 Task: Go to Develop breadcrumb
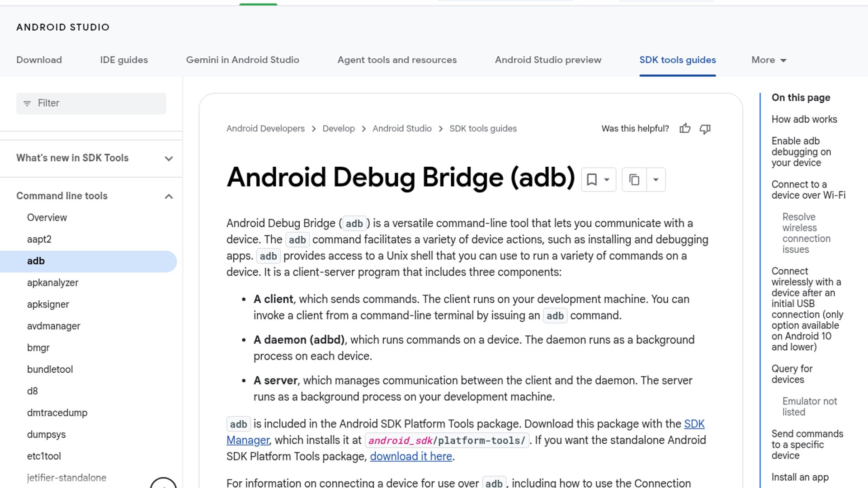click(x=339, y=129)
